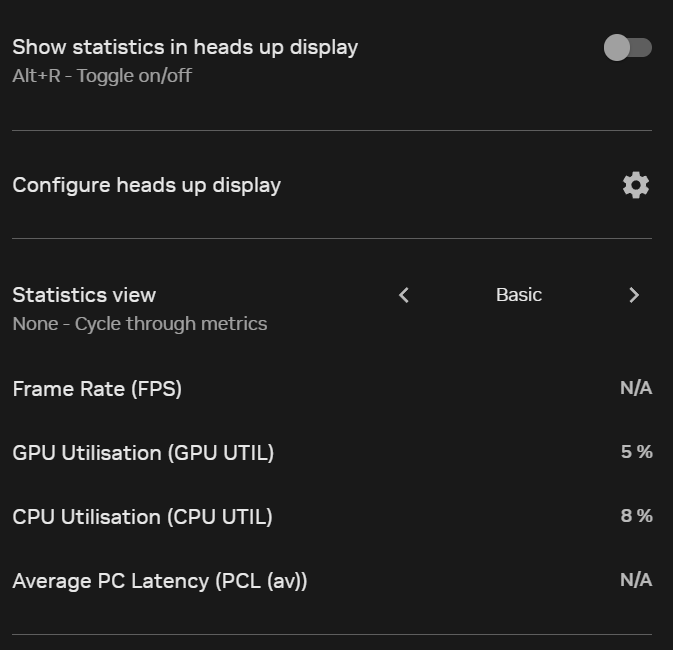Screen dimensions: 673x650
Task: Click the divider line below Average PC Latency
Action: pos(331,634)
